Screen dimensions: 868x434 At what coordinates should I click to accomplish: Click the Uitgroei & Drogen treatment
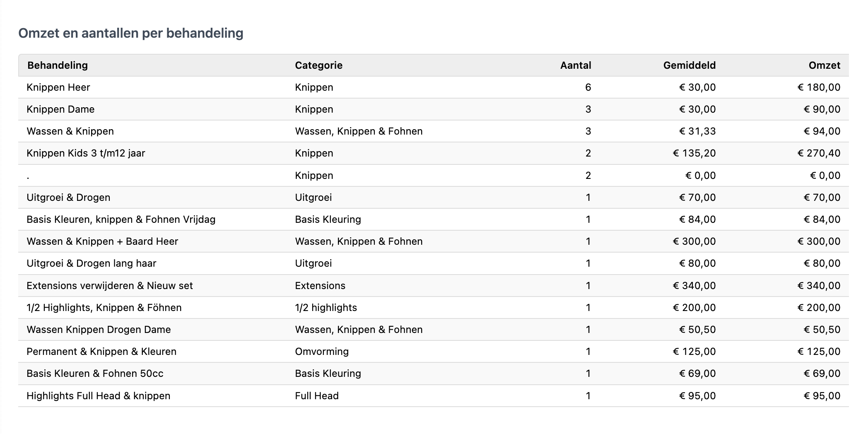pos(68,198)
